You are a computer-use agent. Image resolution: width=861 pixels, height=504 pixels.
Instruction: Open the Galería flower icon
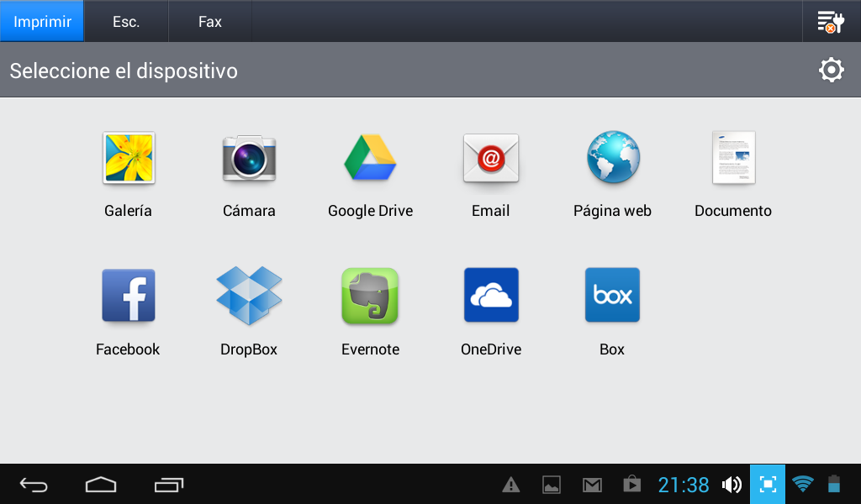[129, 158]
